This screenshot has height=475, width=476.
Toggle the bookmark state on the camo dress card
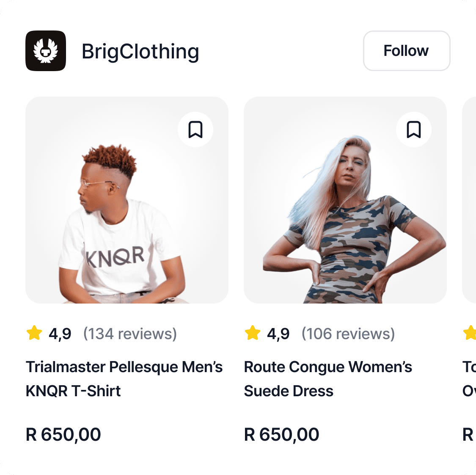click(413, 130)
